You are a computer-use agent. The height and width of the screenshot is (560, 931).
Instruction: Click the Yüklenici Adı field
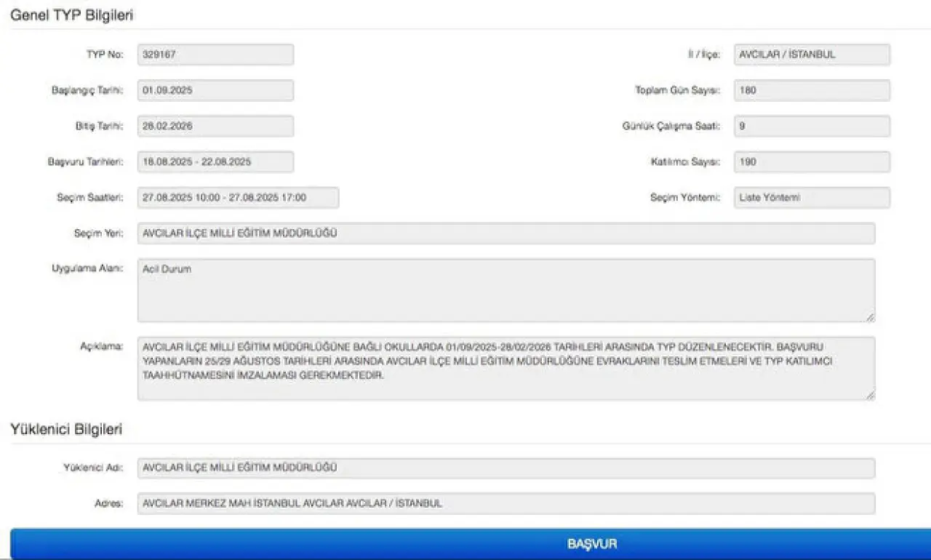click(x=506, y=468)
